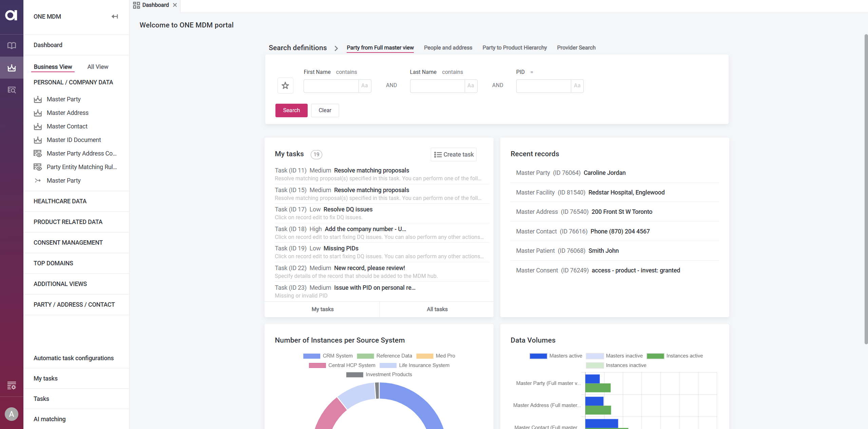
Task: Click the CRM System blue legend swatch
Action: (x=311, y=356)
